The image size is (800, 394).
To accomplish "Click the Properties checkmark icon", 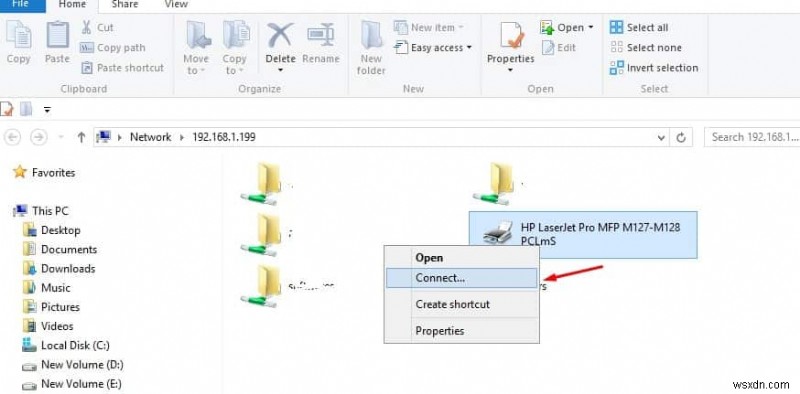I will pos(511,36).
